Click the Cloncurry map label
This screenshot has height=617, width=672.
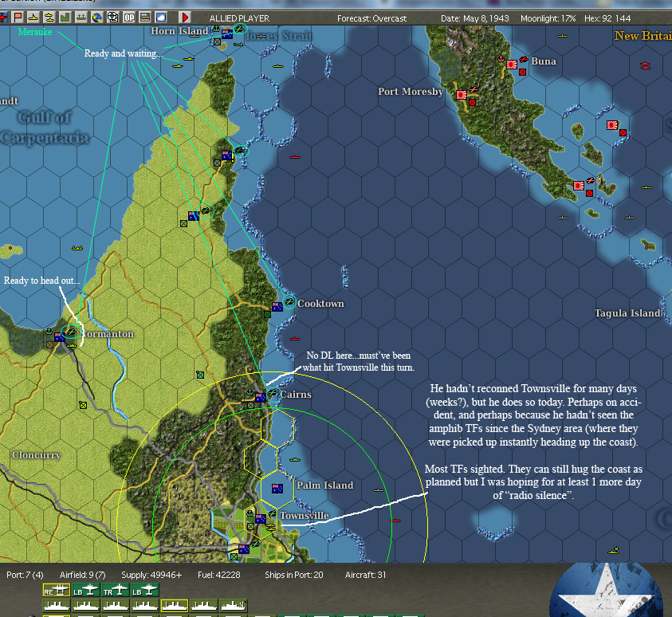click(x=37, y=454)
